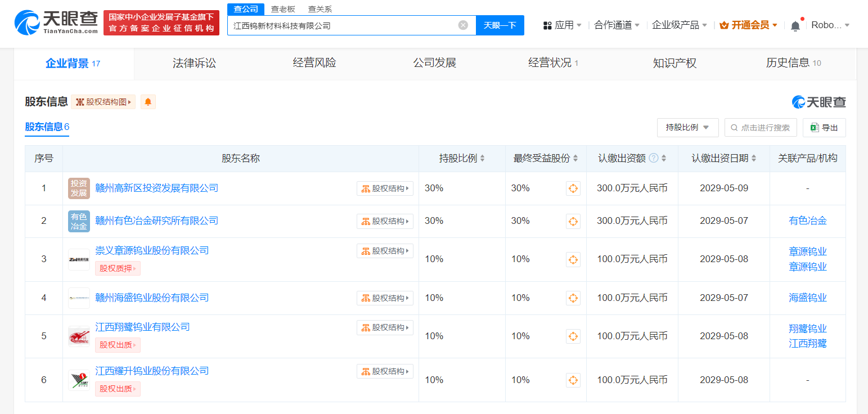
Task: Expand 股权结构 for 赣州高新区投资发展有限公司
Action: (385, 188)
